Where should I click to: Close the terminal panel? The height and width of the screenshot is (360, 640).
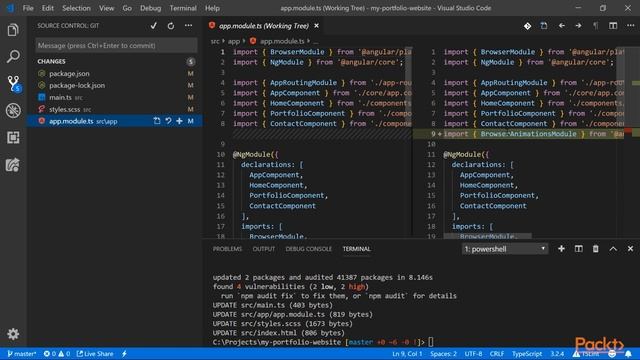630,249
